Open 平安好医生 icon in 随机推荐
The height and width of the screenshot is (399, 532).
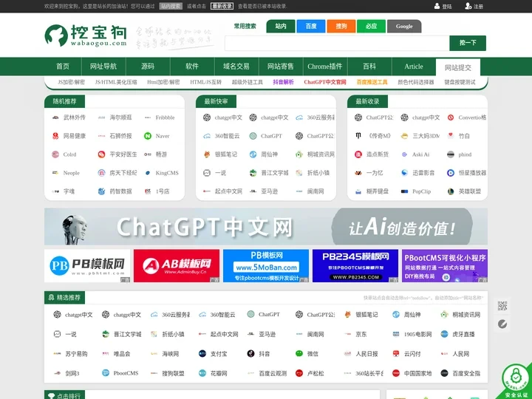(x=101, y=154)
